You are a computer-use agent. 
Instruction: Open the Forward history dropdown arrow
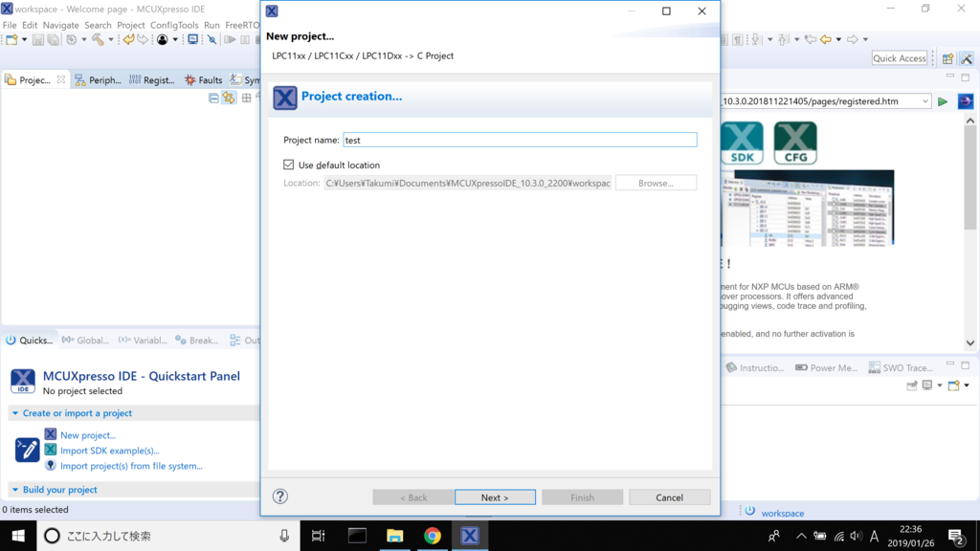865,39
